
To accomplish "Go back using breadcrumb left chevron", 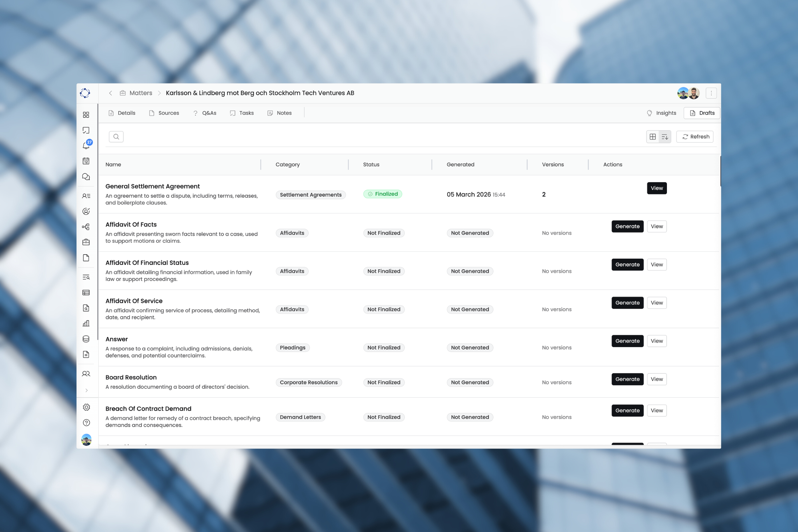I will click(111, 93).
